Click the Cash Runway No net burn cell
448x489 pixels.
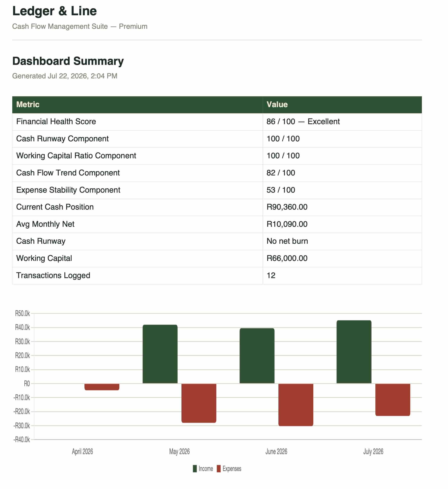(342, 241)
